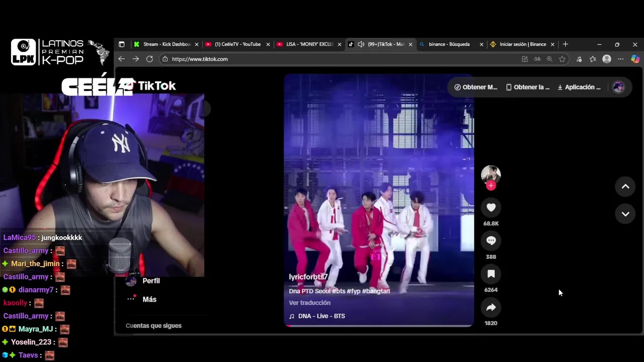Open the Edge tab actions menu icon
644x362 pixels.
pyautogui.click(x=121, y=44)
